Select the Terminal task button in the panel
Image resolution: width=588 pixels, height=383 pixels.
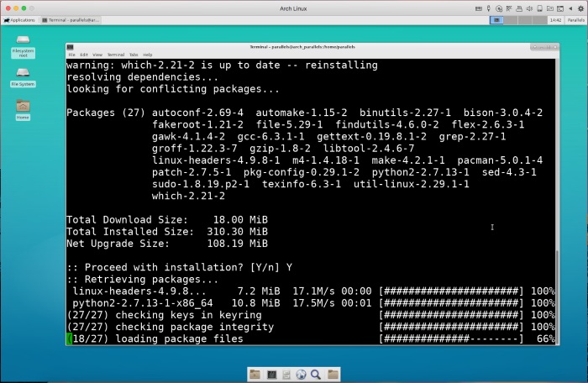click(71, 20)
